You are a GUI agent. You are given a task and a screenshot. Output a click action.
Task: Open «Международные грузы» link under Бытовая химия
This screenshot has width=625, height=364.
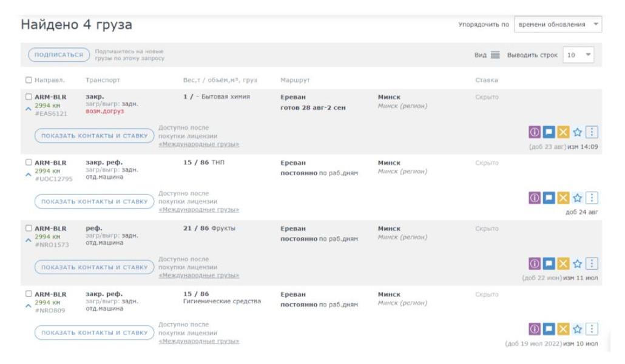point(198,144)
